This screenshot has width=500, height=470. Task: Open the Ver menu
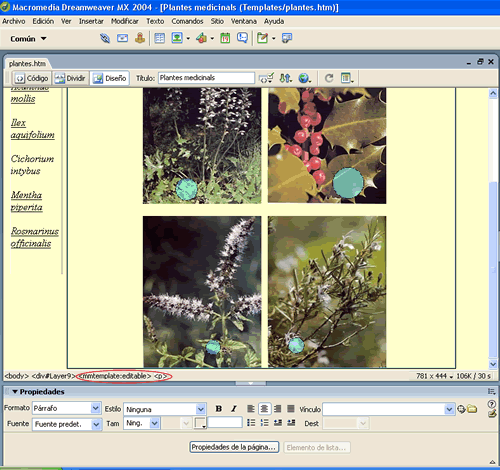point(66,21)
